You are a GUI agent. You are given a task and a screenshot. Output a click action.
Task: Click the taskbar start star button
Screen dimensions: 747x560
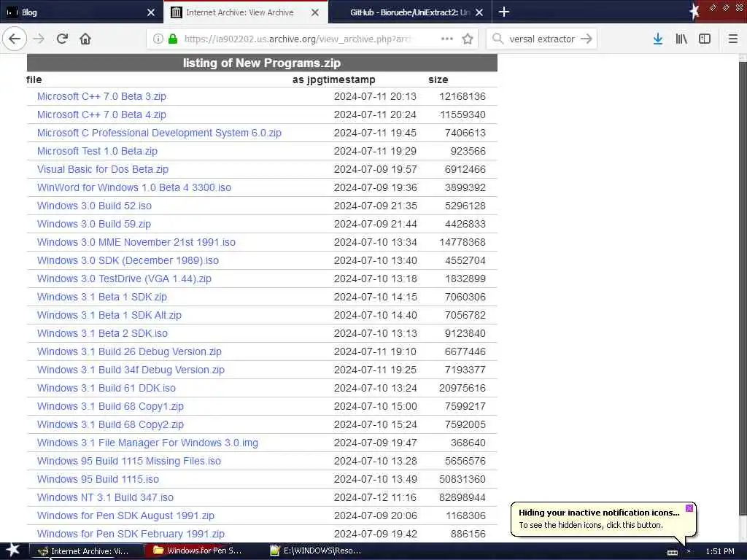12,551
